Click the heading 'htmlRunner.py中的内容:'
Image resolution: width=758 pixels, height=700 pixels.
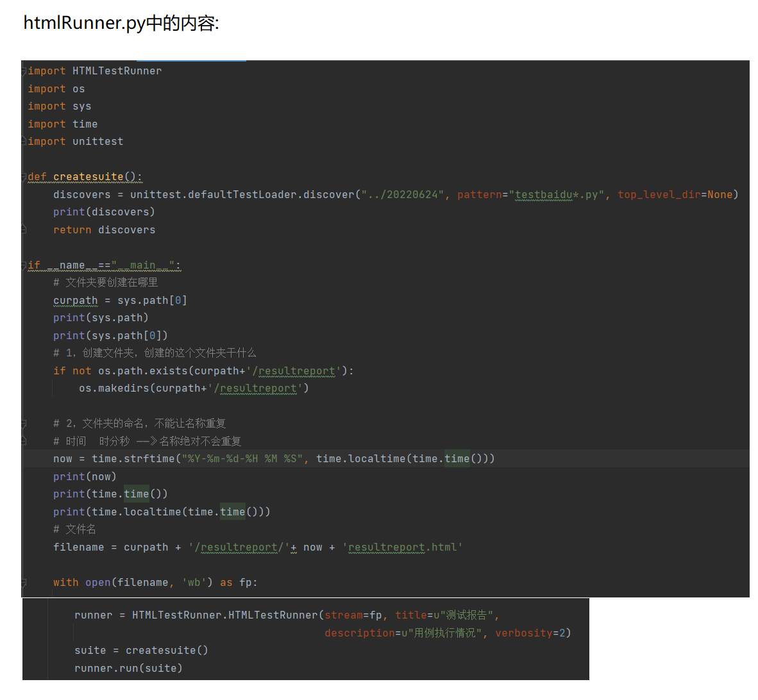click(x=121, y=22)
